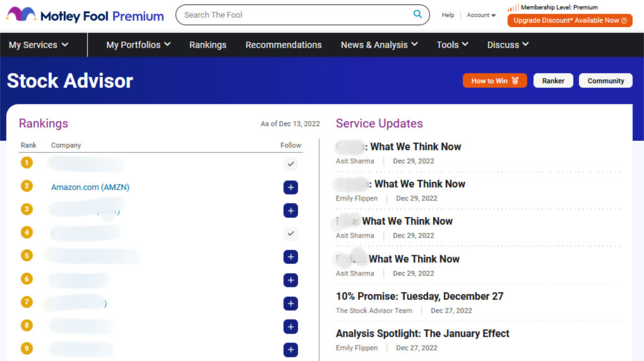This screenshot has height=361, width=644.
Task: Click Upgrade Discount Available Now button
Action: click(569, 21)
